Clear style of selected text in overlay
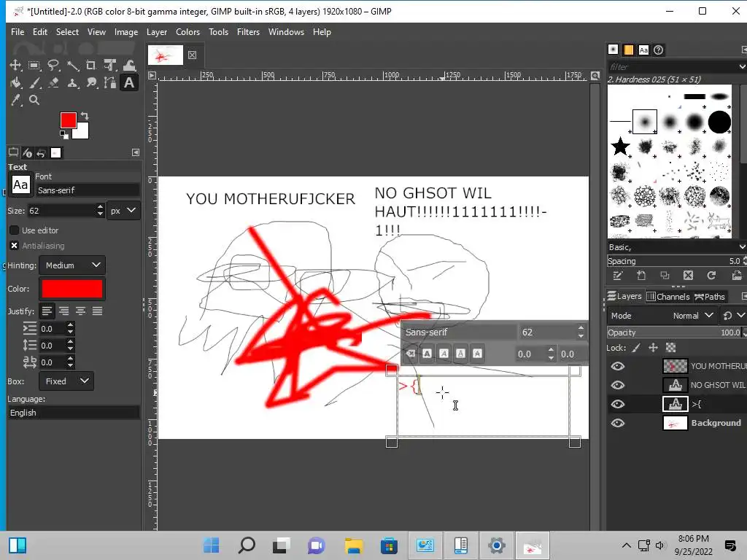The height and width of the screenshot is (560, 747). coord(411,354)
